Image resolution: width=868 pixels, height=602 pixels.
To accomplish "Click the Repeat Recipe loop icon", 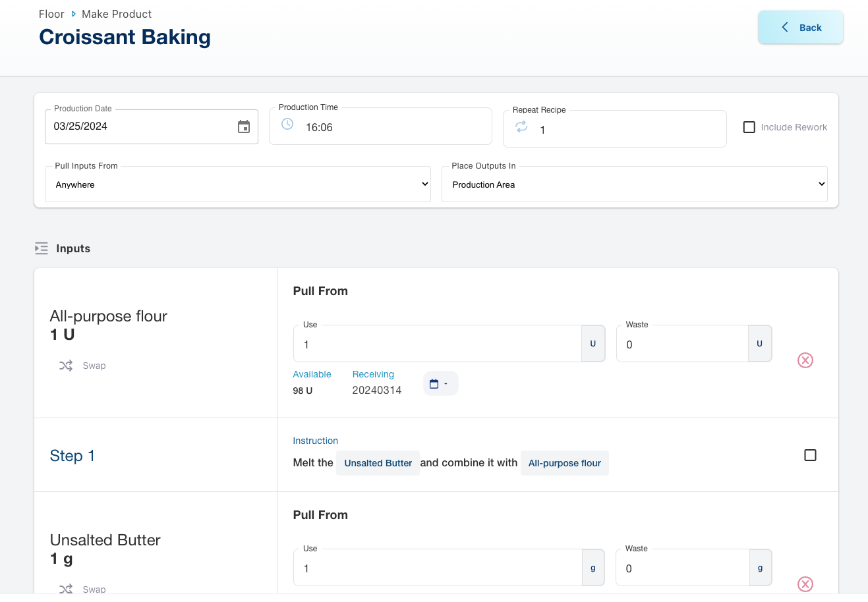I will (x=521, y=126).
